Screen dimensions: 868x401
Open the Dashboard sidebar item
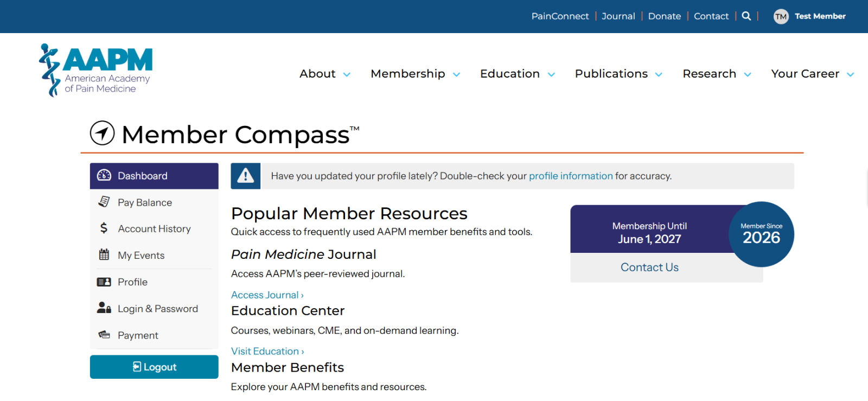pyautogui.click(x=154, y=176)
